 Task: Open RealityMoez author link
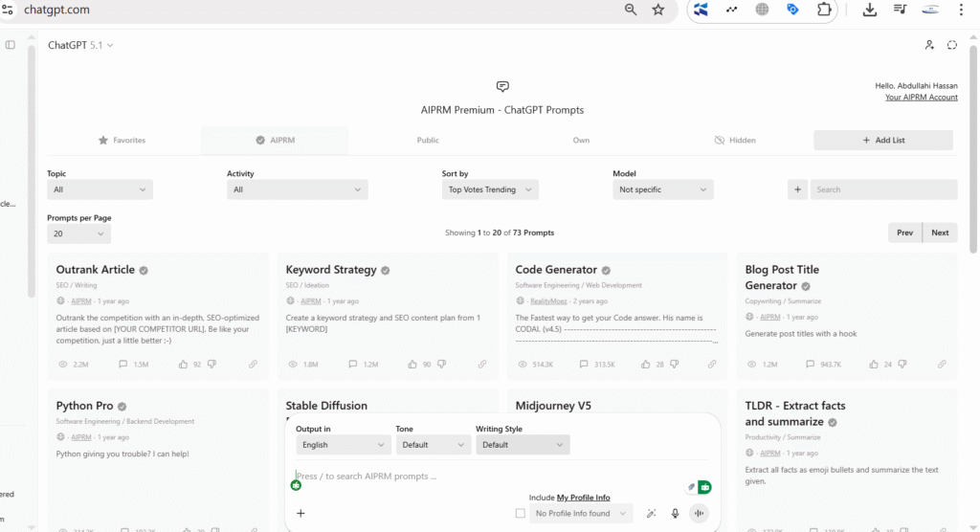[548, 301]
